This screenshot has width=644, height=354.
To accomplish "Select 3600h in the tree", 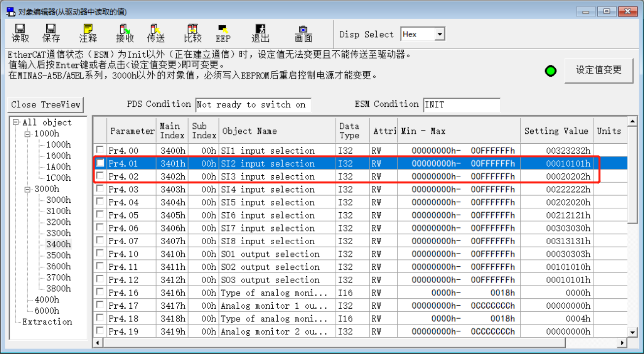I will pyautogui.click(x=58, y=266).
